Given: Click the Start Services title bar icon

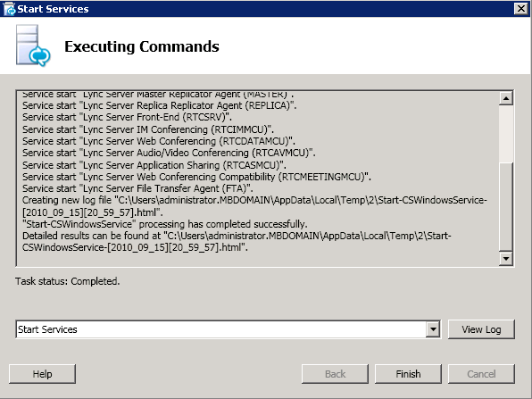Looking at the screenshot, I should point(10,9).
